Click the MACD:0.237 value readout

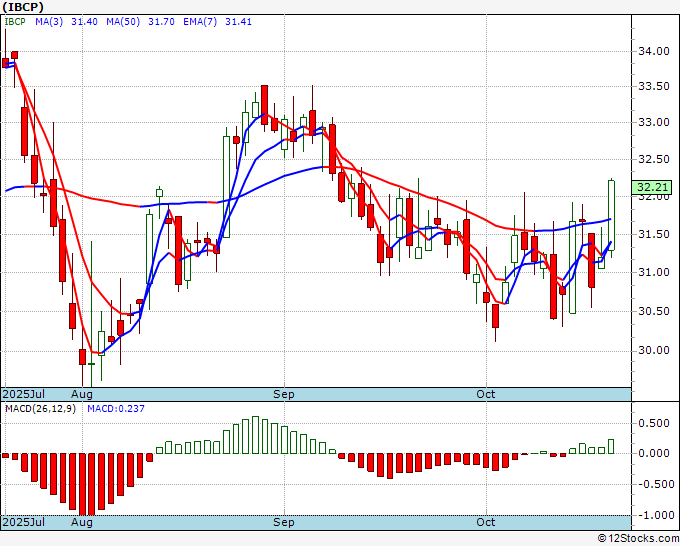coord(116,409)
